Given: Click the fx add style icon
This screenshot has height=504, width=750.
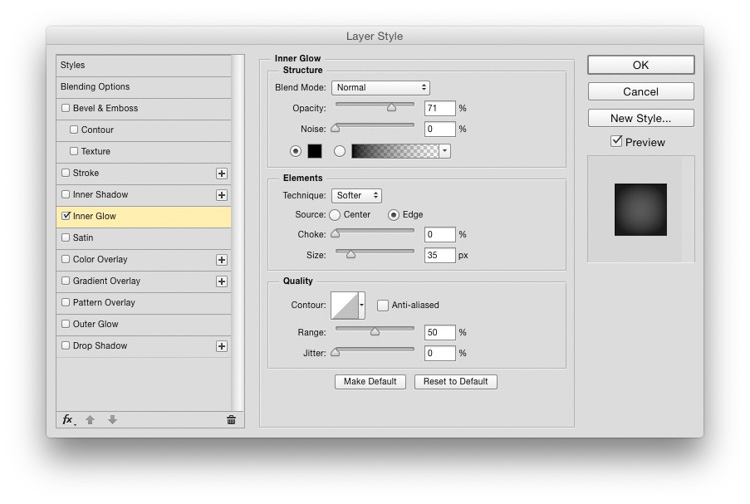Looking at the screenshot, I should coord(67,420).
